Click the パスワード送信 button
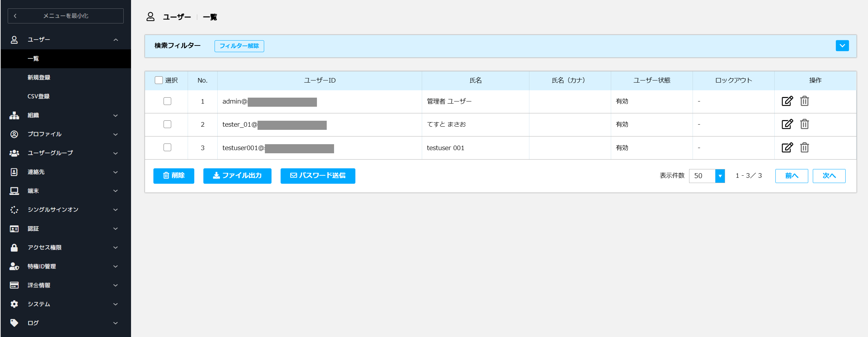This screenshot has height=337, width=868. coord(318,176)
